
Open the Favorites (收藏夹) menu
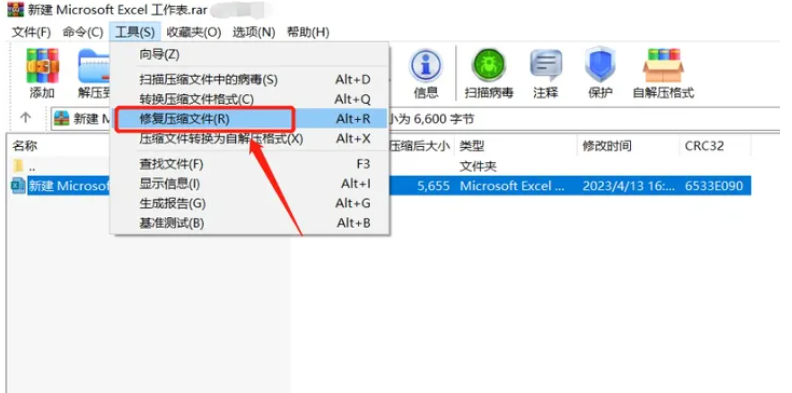(x=194, y=32)
